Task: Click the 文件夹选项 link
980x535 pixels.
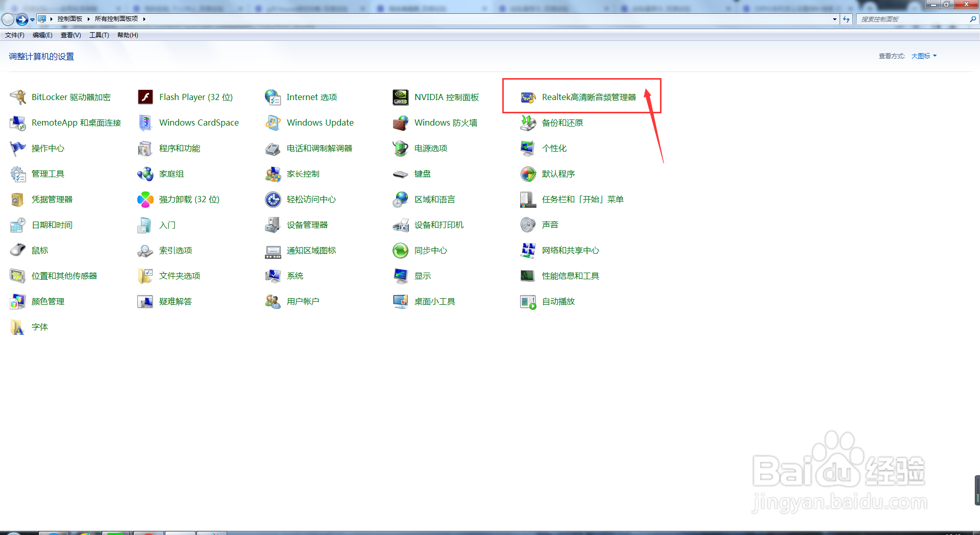Action: [180, 276]
